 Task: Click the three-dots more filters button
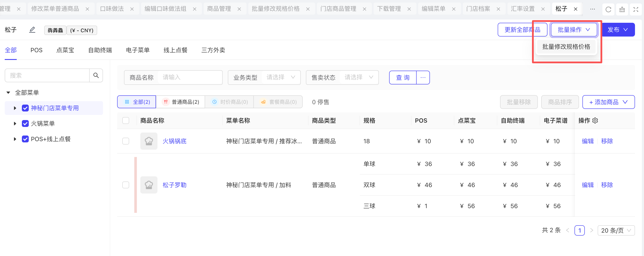[423, 78]
